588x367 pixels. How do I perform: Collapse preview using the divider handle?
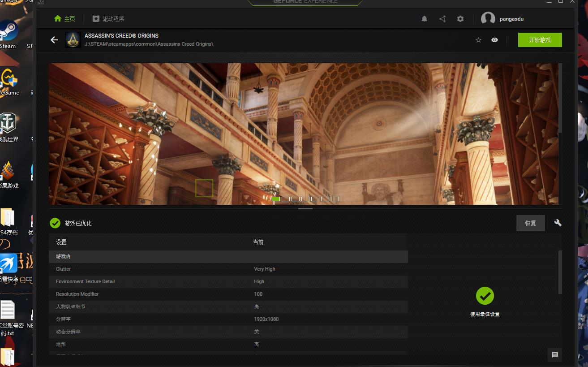point(305,208)
